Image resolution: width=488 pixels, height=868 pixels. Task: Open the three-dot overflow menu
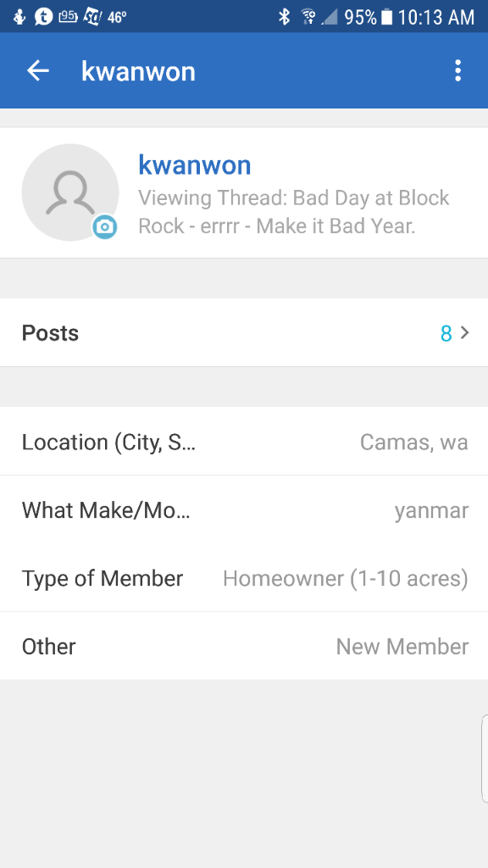click(457, 71)
